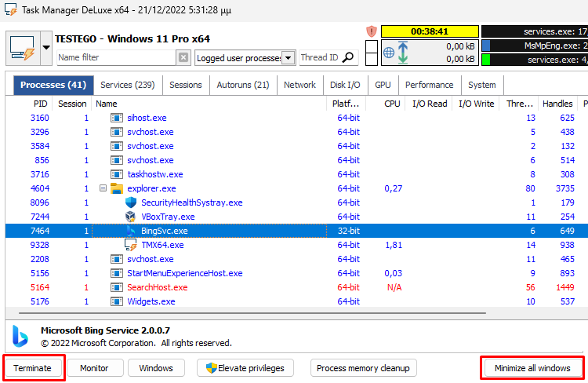The image size is (588, 383).
Task: Click the sihost.exe process icon
Action: pos(117,118)
